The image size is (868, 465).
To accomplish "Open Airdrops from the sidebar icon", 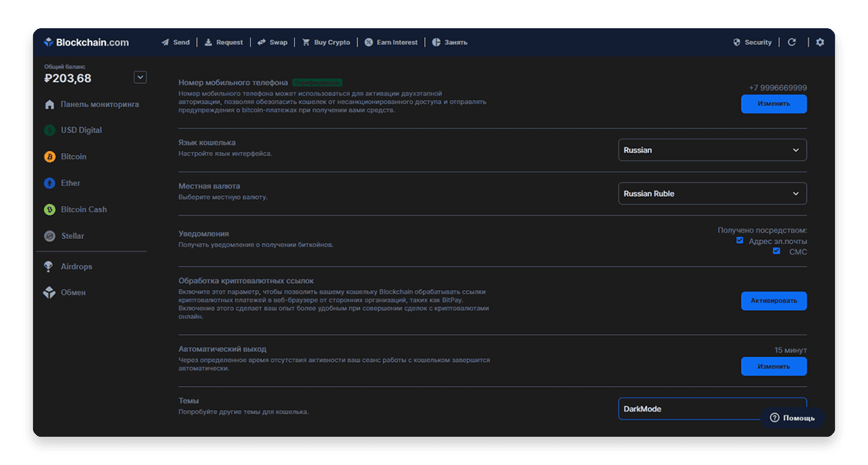I will [49, 267].
